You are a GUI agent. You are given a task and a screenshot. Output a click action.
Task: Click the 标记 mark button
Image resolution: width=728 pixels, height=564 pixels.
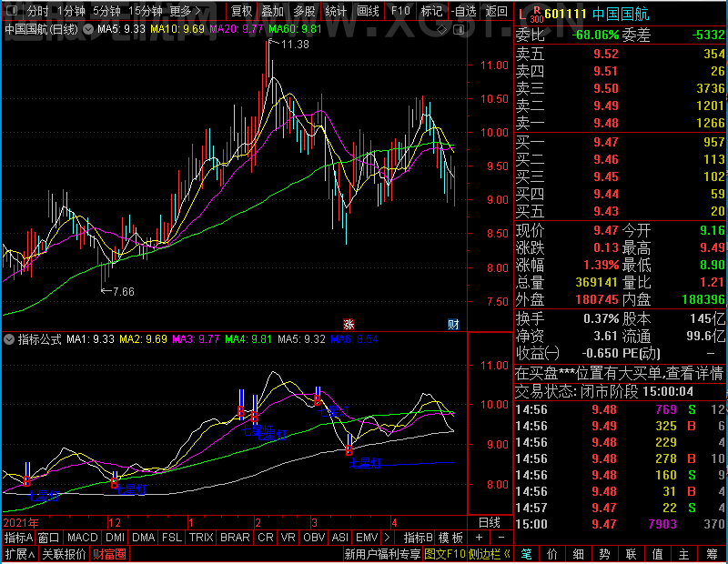(x=431, y=11)
